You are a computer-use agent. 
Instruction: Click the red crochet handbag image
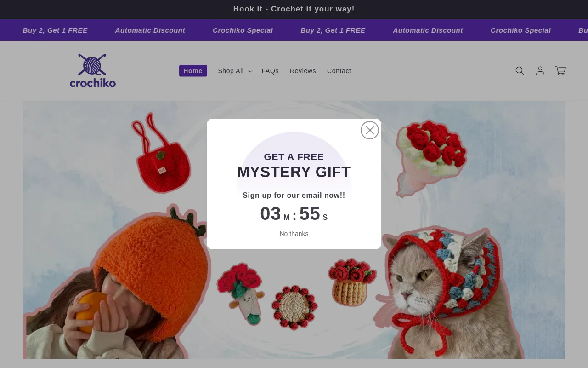click(x=162, y=163)
